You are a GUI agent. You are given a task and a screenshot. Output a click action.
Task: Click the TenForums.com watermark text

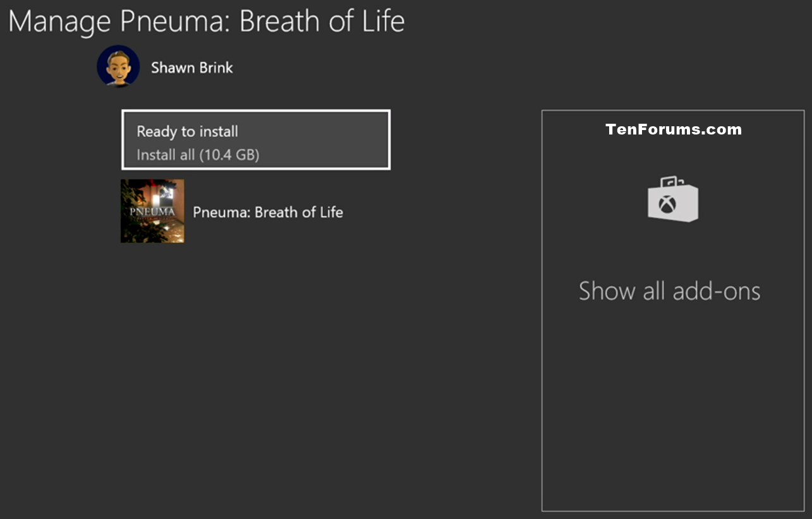pos(674,129)
